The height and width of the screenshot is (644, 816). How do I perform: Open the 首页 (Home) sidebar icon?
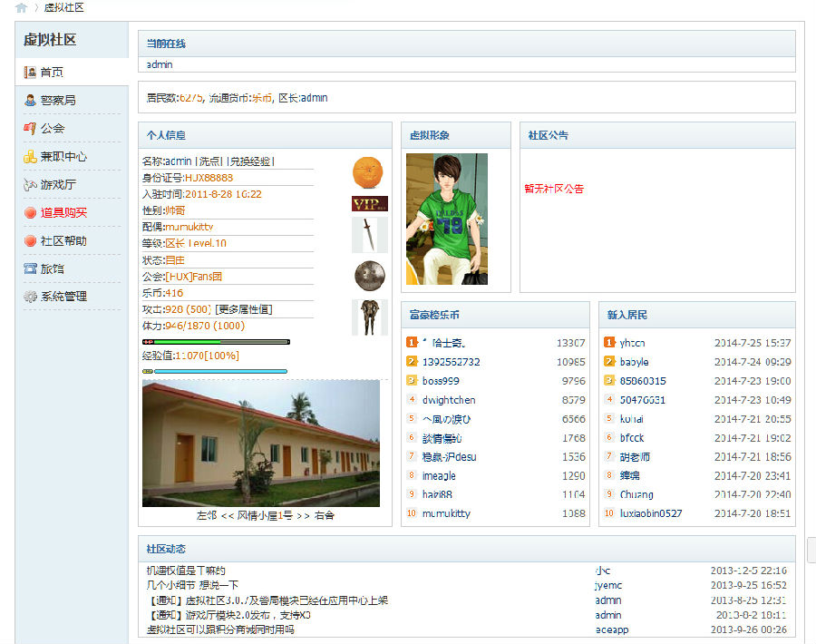(29, 72)
